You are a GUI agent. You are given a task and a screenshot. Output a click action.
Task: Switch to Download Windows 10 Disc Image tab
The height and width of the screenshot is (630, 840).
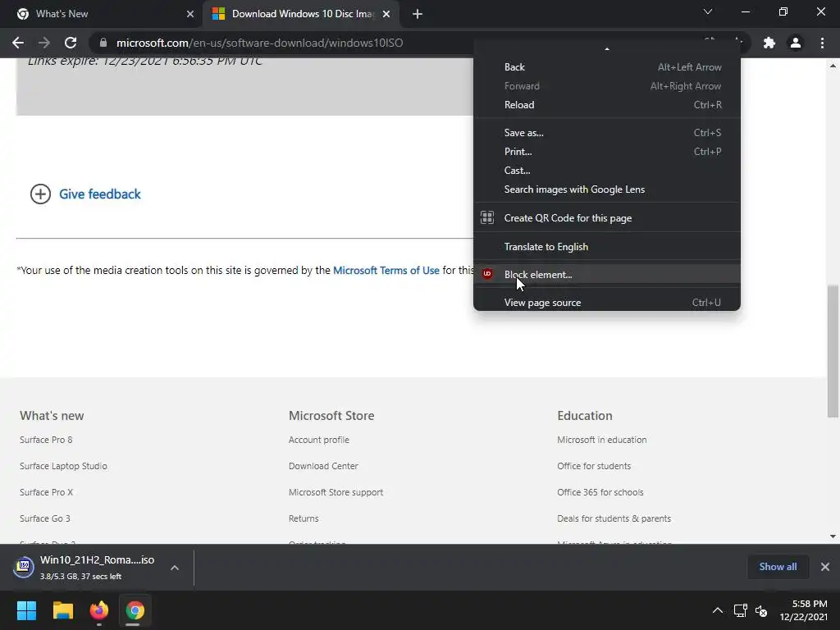pyautogui.click(x=300, y=14)
